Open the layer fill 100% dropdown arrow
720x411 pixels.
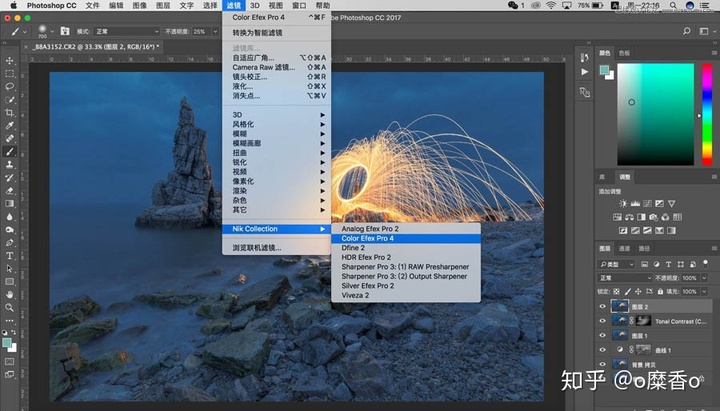click(x=704, y=292)
